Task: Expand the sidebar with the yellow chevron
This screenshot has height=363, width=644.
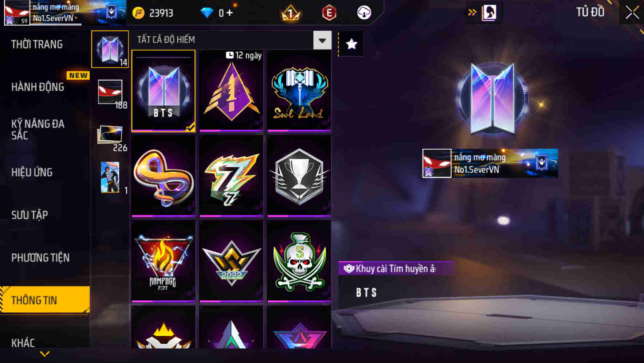Action: point(45,354)
